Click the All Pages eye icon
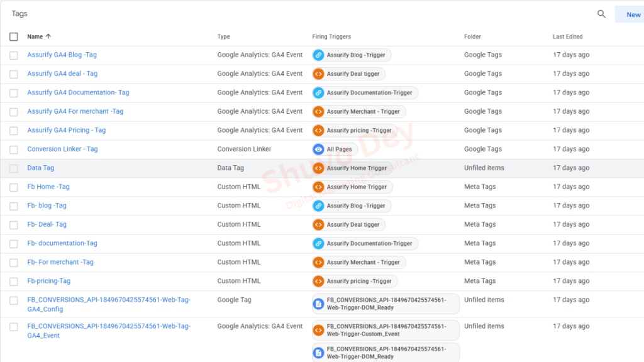Viewport: 644px width, 362px height. [x=318, y=150]
